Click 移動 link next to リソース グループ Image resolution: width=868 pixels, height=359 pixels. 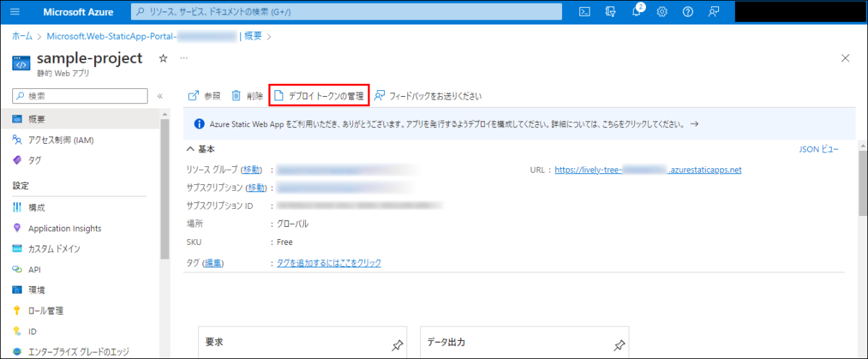coord(252,170)
